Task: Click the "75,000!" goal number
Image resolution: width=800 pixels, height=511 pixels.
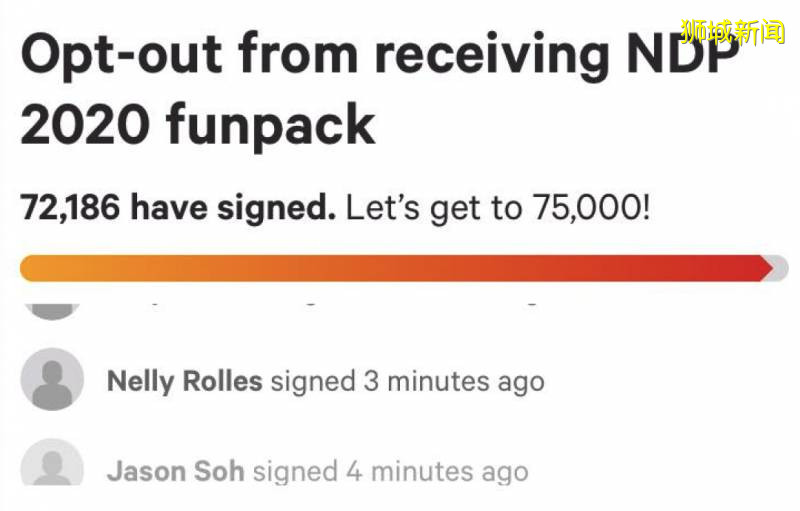Action: (590, 209)
